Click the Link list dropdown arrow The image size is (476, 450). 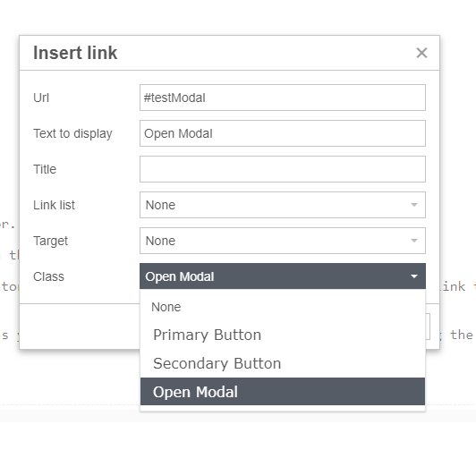click(414, 205)
